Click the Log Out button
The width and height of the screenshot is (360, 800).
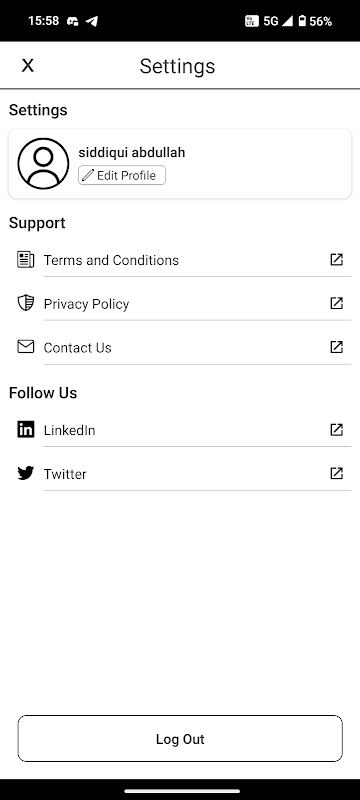(180, 739)
